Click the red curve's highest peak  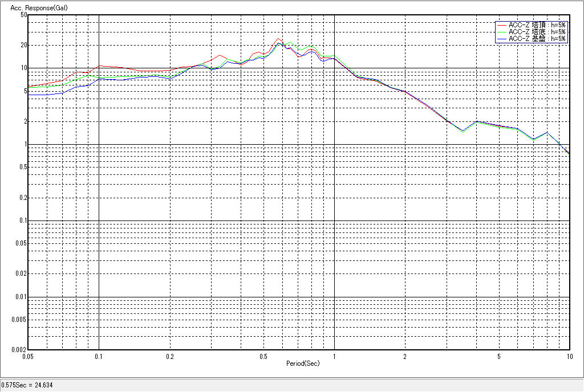pos(278,39)
